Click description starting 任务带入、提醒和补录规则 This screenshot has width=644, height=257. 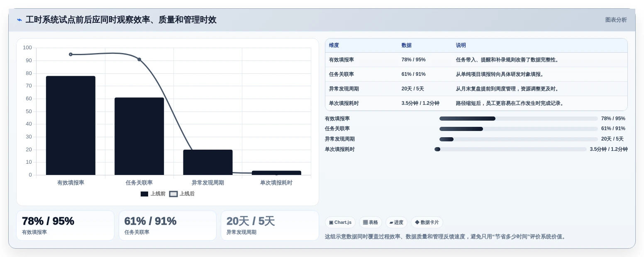click(508, 60)
